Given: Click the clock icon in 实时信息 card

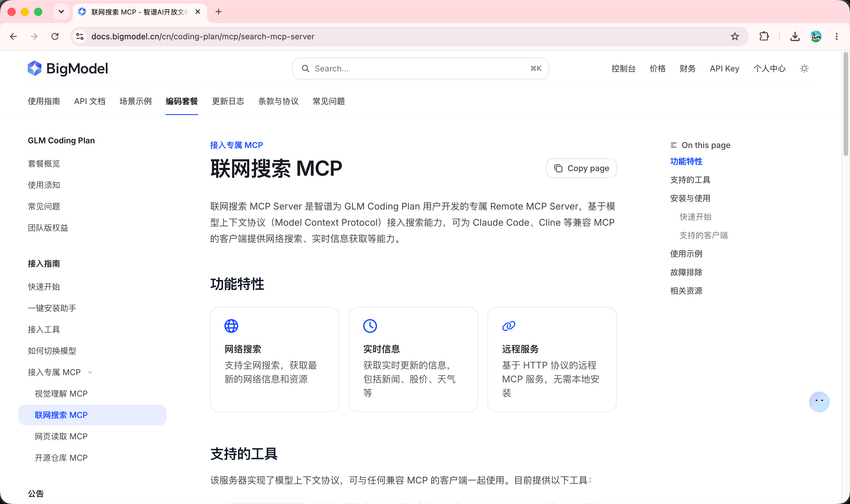Looking at the screenshot, I should tap(370, 326).
